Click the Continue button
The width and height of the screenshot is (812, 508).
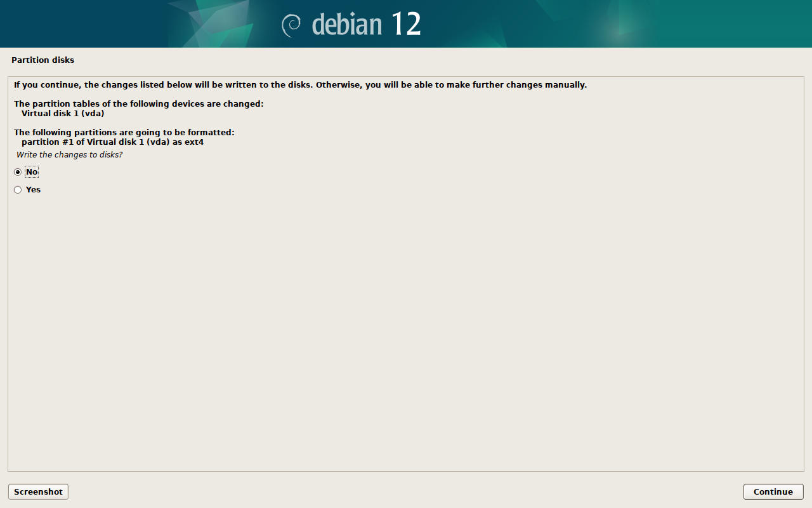pyautogui.click(x=773, y=491)
